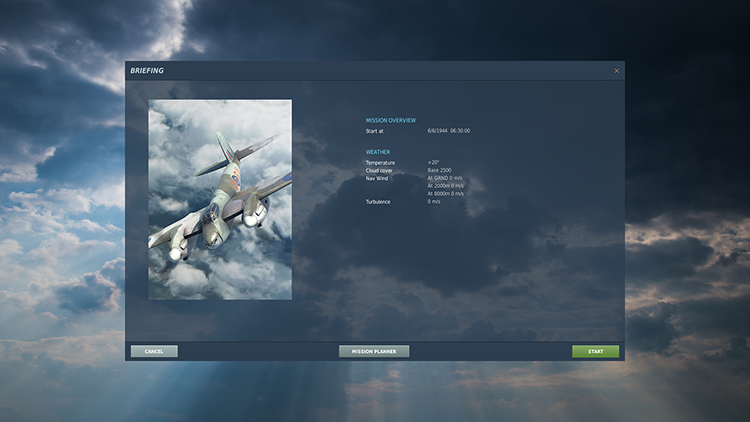
Task: Click the 'At GRND 0 m/s' wind value
Action: click(444, 178)
